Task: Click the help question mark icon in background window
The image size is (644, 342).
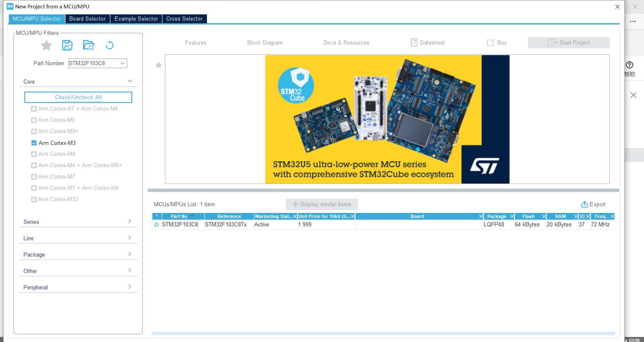Action: coord(630,65)
